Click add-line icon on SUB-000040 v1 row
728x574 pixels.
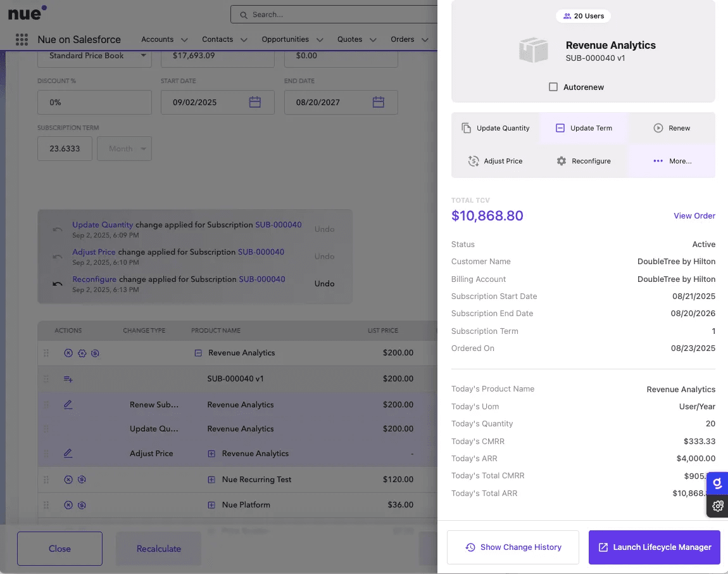(x=68, y=379)
